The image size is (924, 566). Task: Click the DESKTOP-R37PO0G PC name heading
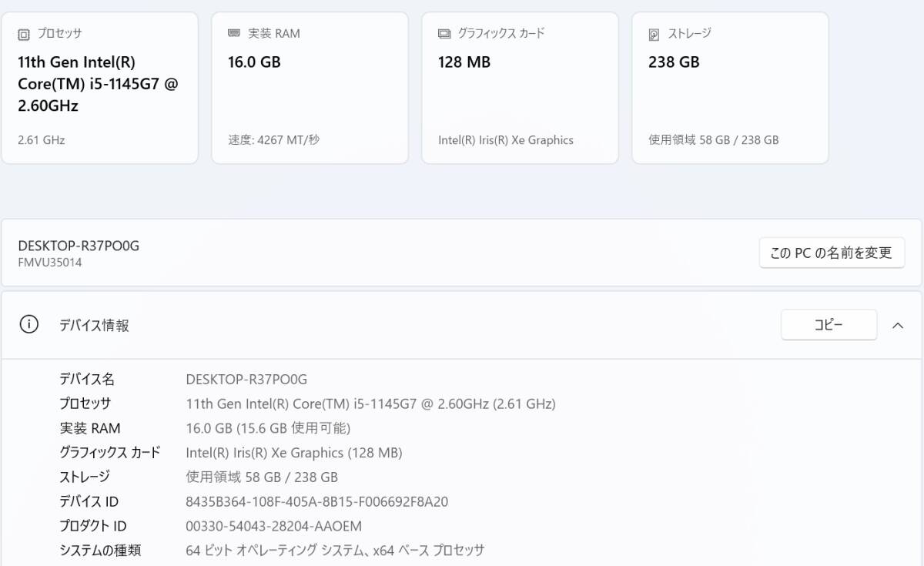click(79, 246)
